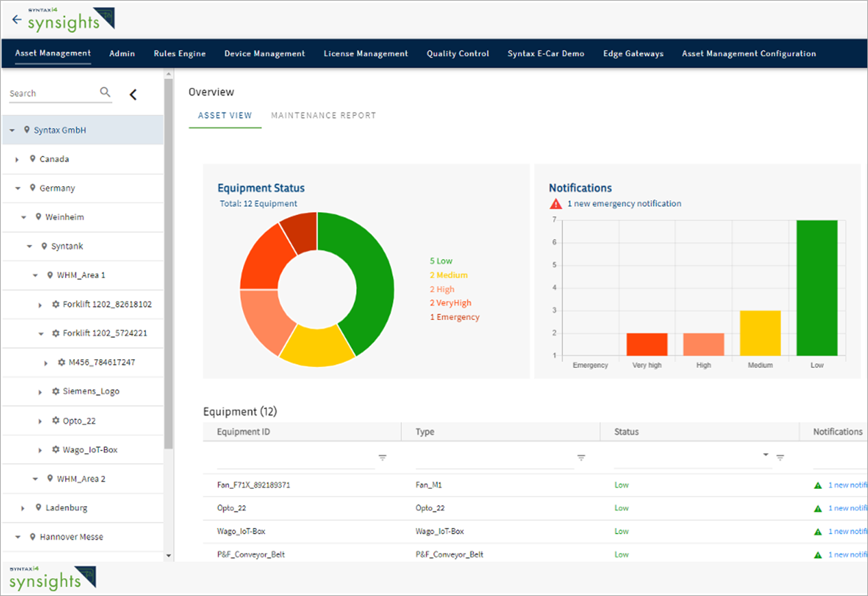Click the search magnifier icon
The image size is (868, 596).
(x=105, y=92)
